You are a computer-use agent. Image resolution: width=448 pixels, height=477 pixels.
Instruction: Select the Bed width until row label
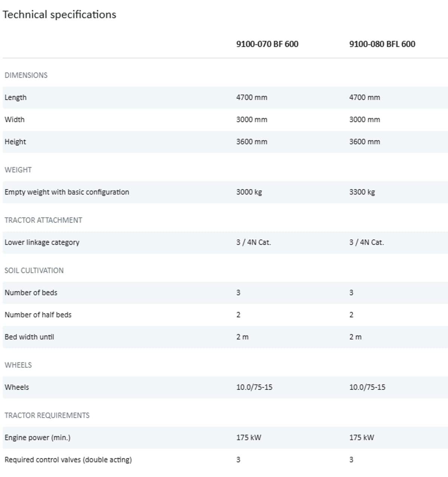point(29,337)
